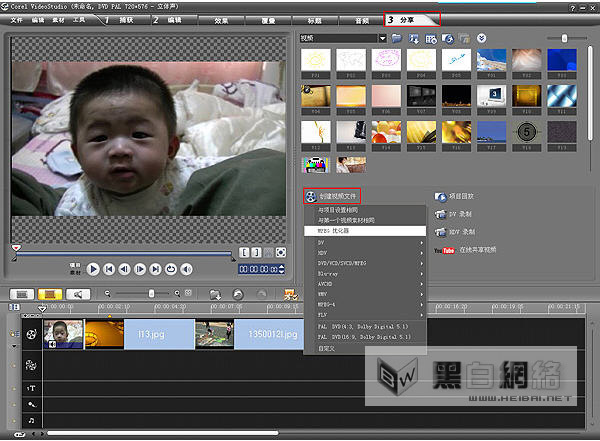Toggle ripple editing lock on video track

tap(14, 334)
